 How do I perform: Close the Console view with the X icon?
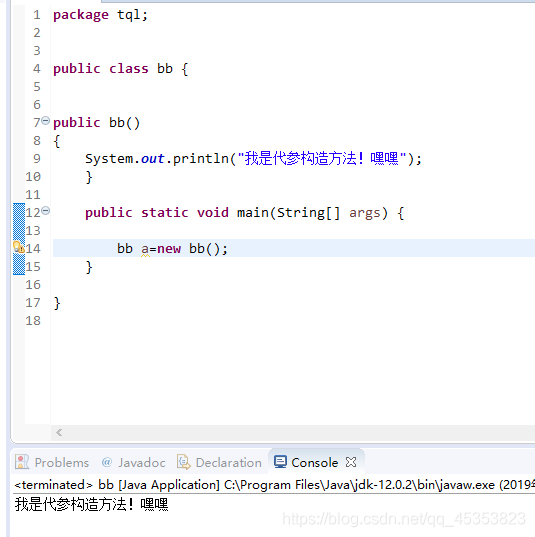(351, 462)
